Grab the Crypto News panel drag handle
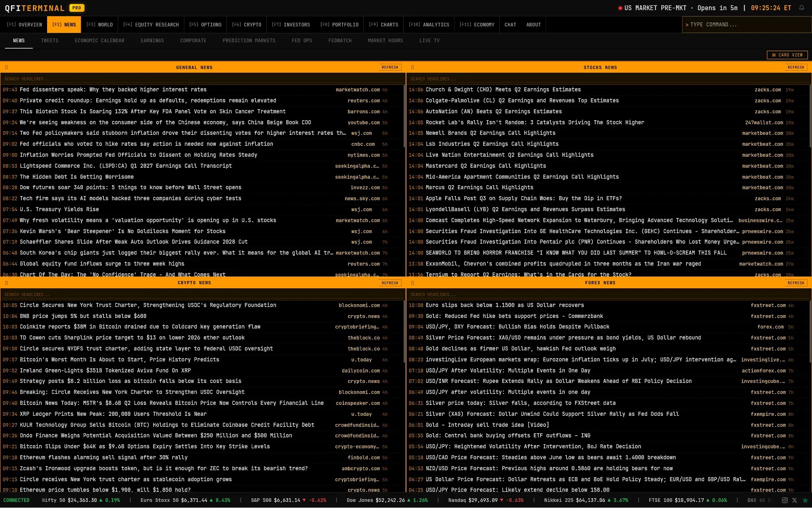 pyautogui.click(x=6, y=283)
